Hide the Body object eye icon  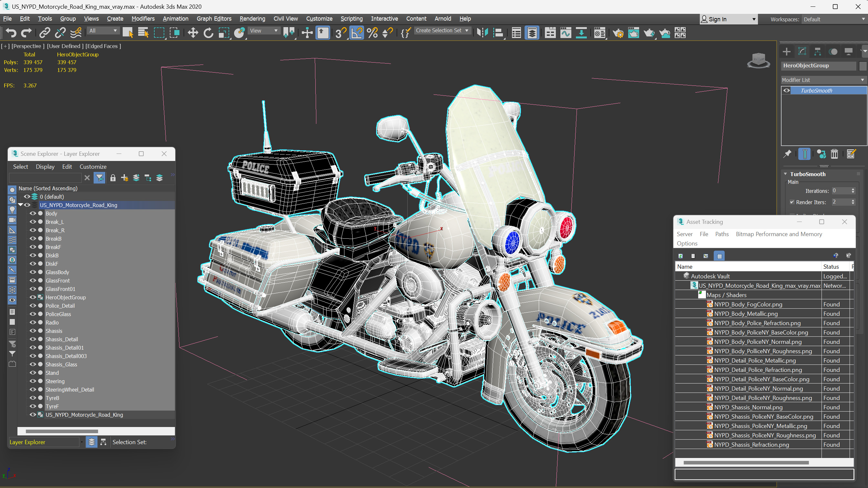(x=33, y=213)
